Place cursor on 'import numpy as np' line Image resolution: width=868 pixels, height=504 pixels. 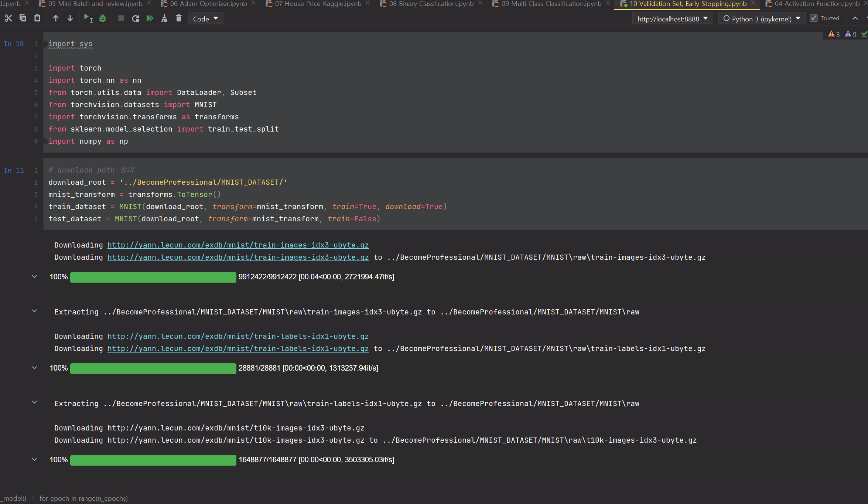pos(88,142)
